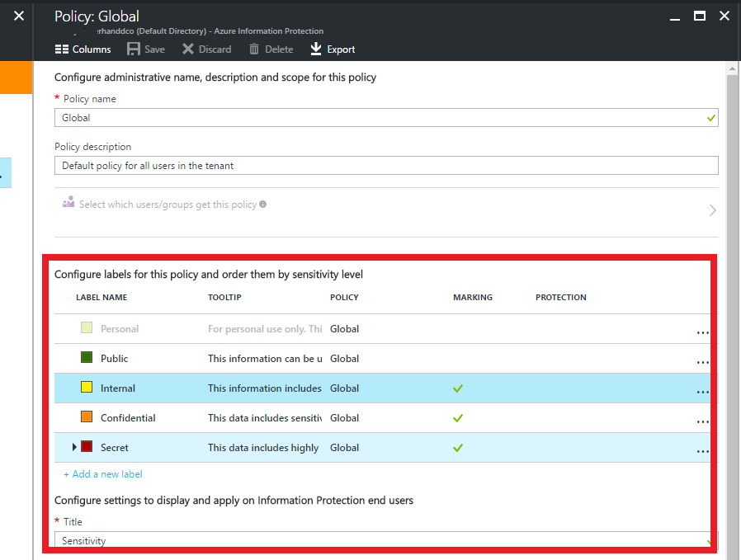Open the ellipsis menu for the Confidential label
The width and height of the screenshot is (741, 560).
tap(702, 421)
